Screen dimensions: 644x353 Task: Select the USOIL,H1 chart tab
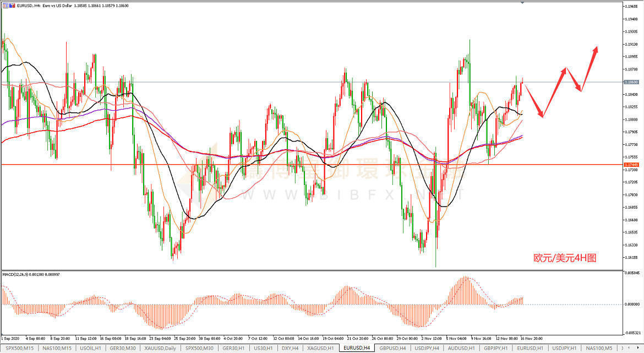coord(90,349)
